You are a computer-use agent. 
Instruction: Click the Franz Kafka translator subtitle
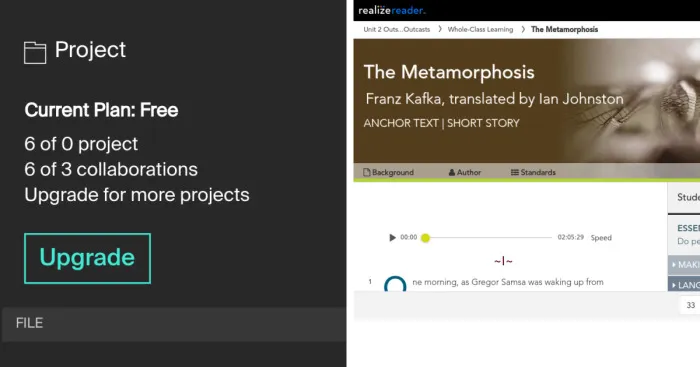coord(494,99)
